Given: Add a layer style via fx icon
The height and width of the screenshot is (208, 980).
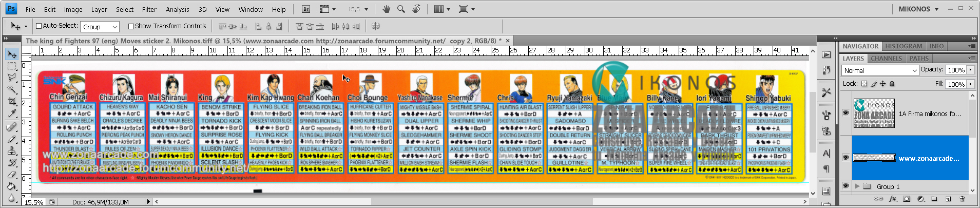Looking at the screenshot, I should [893, 199].
